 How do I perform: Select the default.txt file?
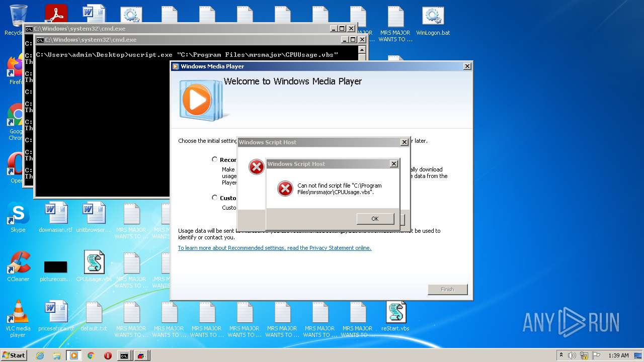[x=94, y=316]
